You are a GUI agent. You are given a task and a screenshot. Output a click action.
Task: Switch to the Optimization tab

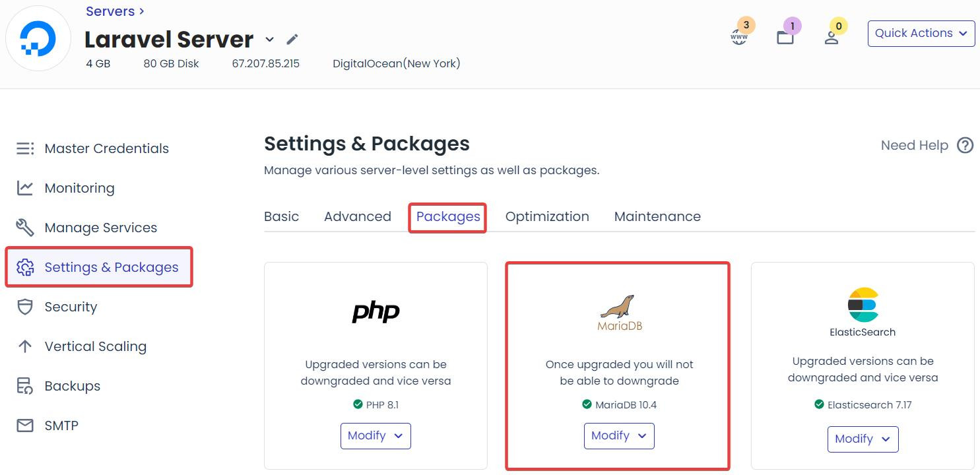pyautogui.click(x=547, y=216)
